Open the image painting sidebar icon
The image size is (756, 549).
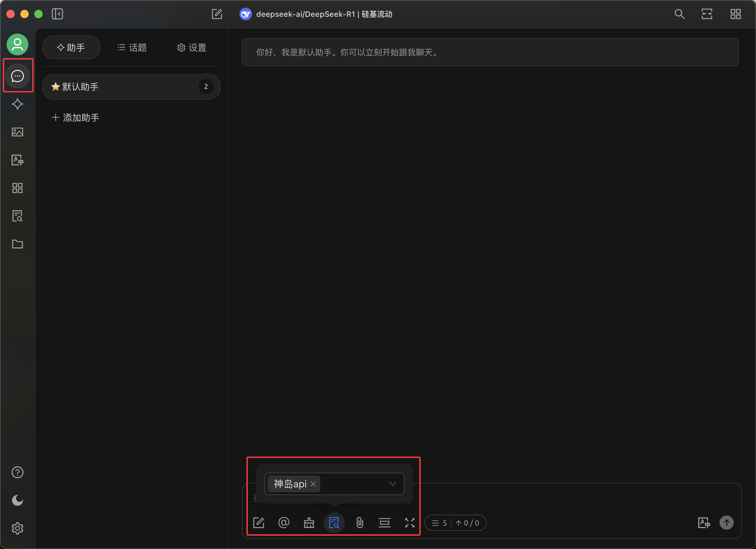17,132
